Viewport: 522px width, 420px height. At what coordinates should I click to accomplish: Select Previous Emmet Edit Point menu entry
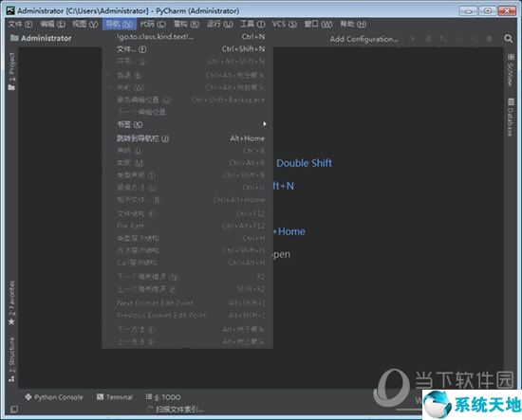click(x=188, y=316)
